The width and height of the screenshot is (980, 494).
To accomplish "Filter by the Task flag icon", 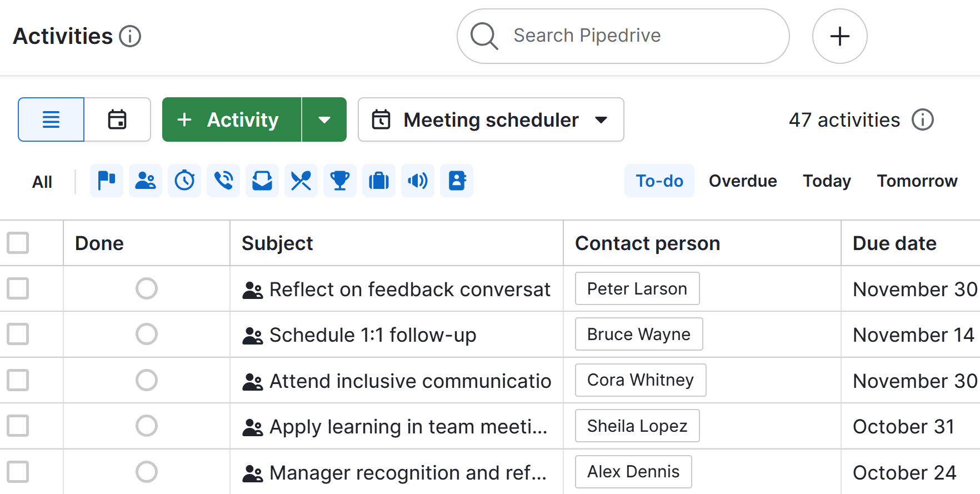I will (x=106, y=181).
